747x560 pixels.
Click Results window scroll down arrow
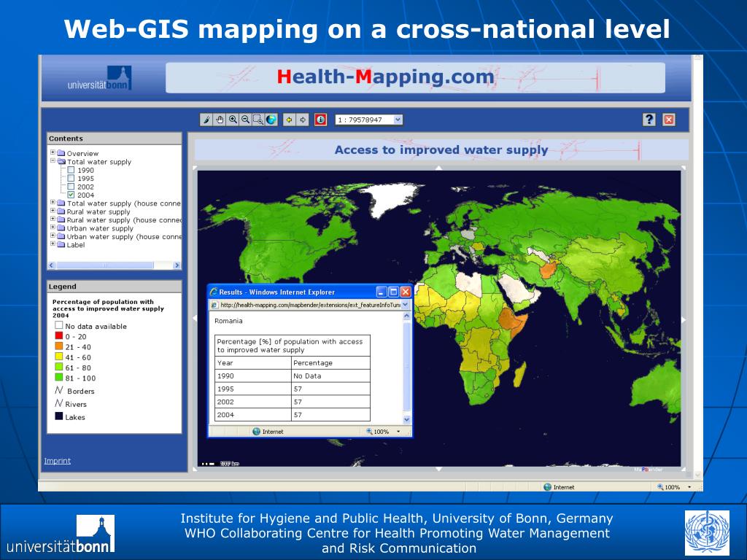tap(406, 419)
